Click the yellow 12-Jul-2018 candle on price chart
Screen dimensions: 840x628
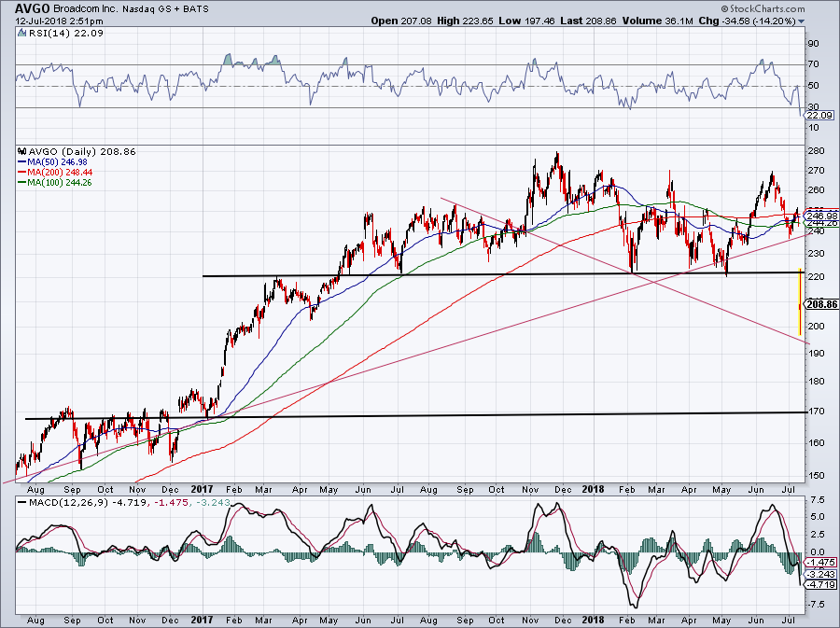pyautogui.click(x=800, y=301)
